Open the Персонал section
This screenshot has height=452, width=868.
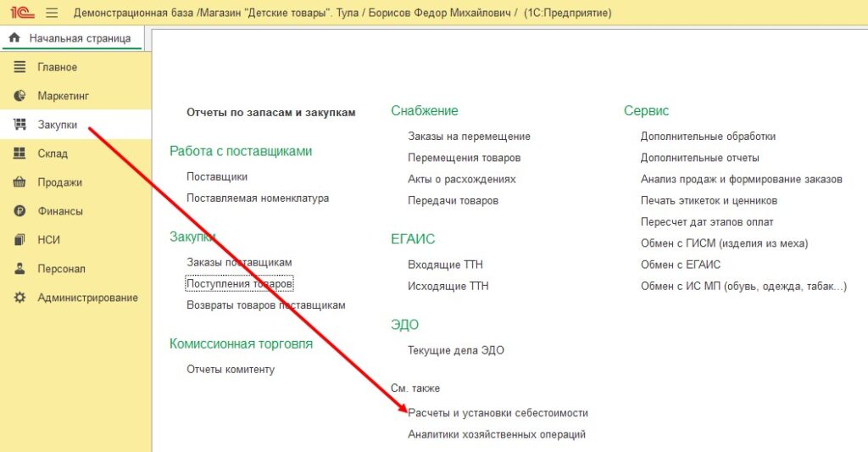coord(61,269)
